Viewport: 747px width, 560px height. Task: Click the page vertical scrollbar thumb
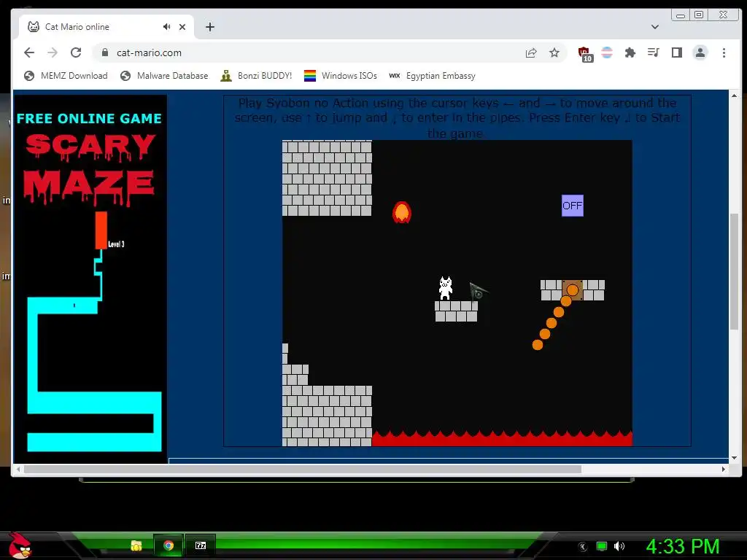pyautogui.click(x=734, y=271)
